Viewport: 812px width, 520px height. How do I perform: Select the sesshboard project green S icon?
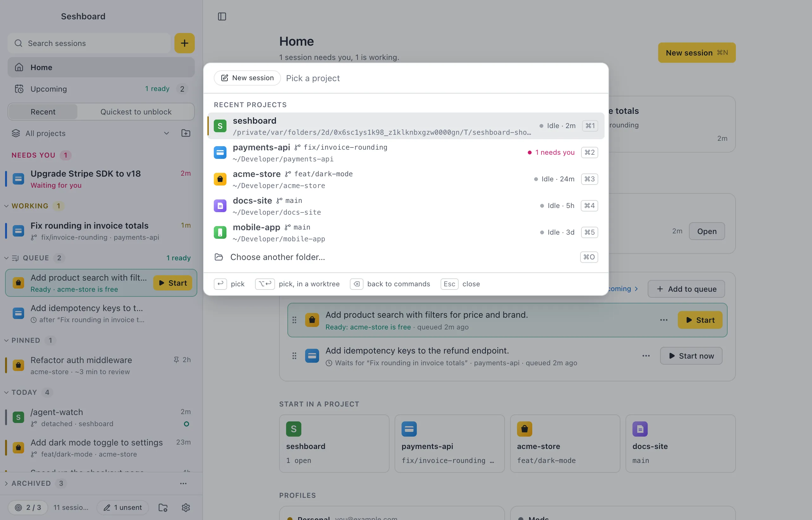click(x=220, y=126)
